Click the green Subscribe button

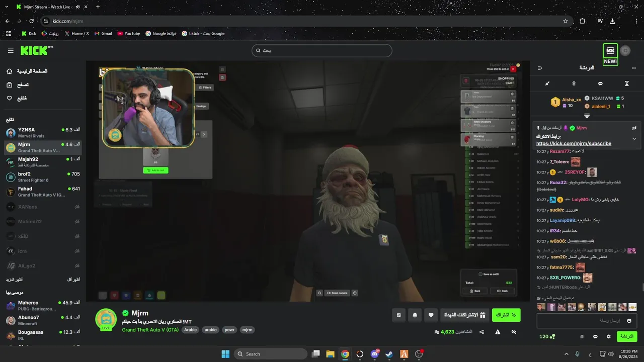pos(506,315)
